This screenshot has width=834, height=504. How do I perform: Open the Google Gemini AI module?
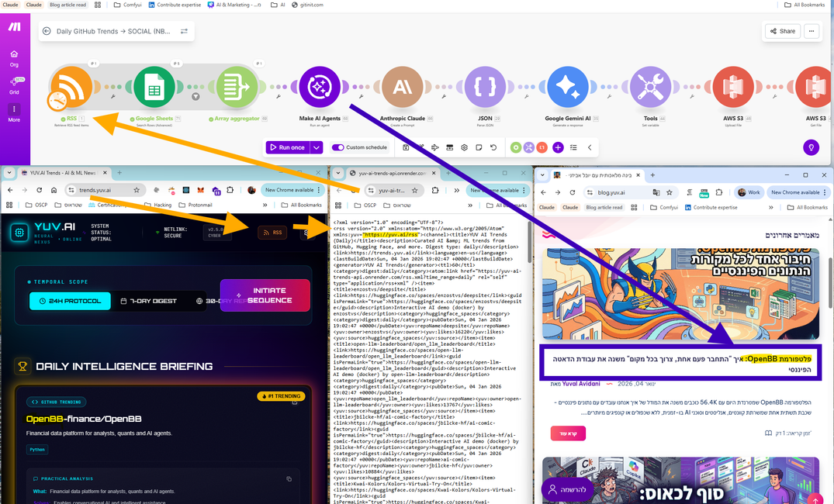(x=568, y=87)
